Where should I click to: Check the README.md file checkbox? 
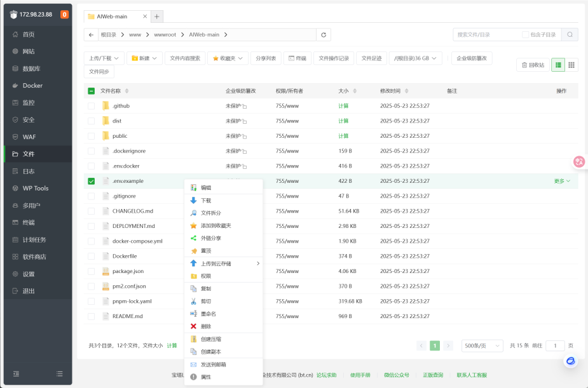pos(91,316)
